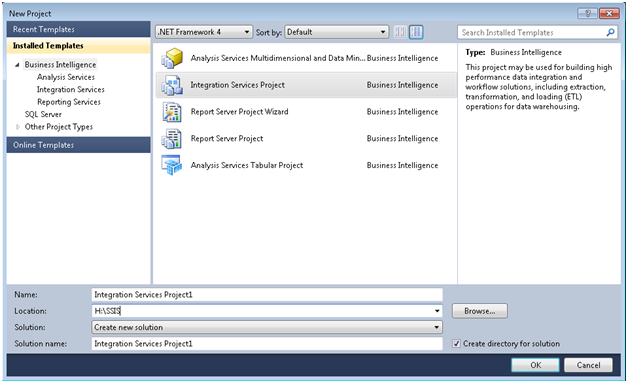The width and height of the screenshot is (628, 383).
Task: Select 'Report Server Project' template name
Action: (227, 139)
